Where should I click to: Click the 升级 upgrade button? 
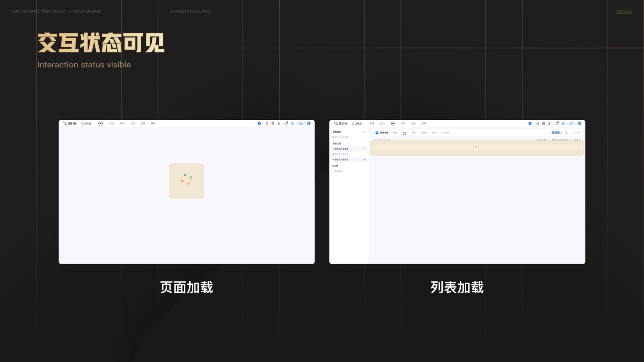[571, 123]
